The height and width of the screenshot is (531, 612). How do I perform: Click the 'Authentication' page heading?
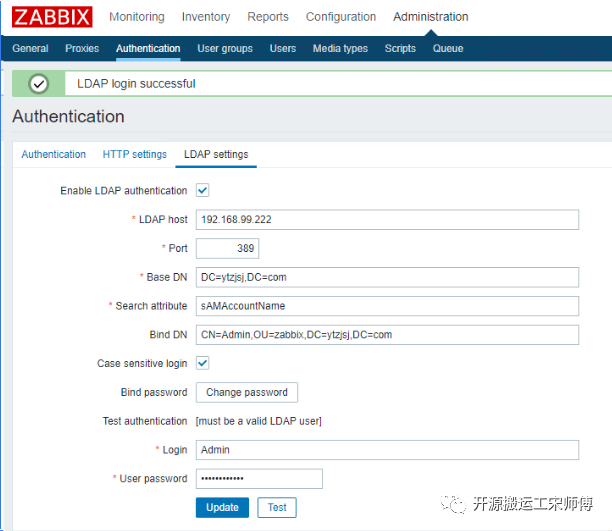pos(68,116)
